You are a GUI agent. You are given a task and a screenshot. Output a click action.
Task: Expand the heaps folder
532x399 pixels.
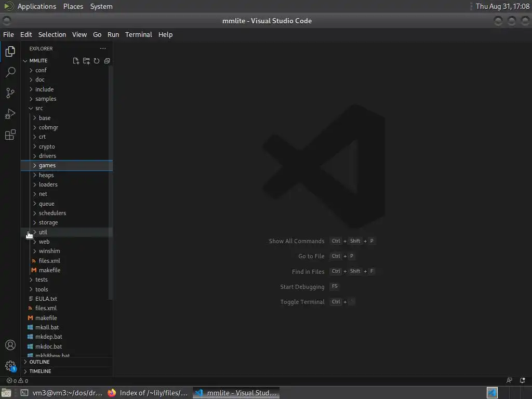click(x=66, y=175)
